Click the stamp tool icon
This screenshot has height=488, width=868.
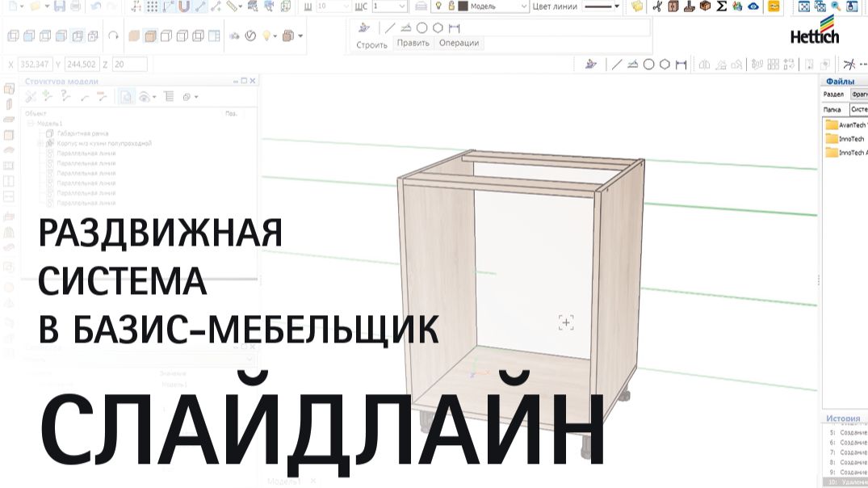[x=690, y=6]
